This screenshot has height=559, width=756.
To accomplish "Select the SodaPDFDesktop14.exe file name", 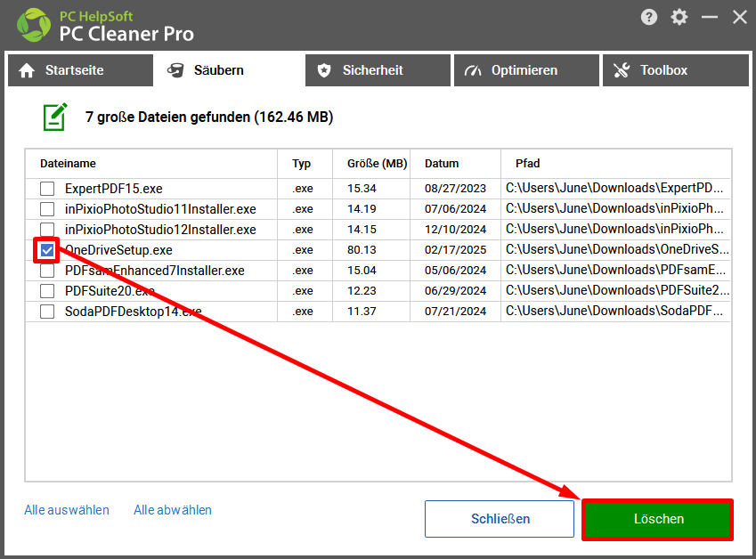I will (x=134, y=312).
